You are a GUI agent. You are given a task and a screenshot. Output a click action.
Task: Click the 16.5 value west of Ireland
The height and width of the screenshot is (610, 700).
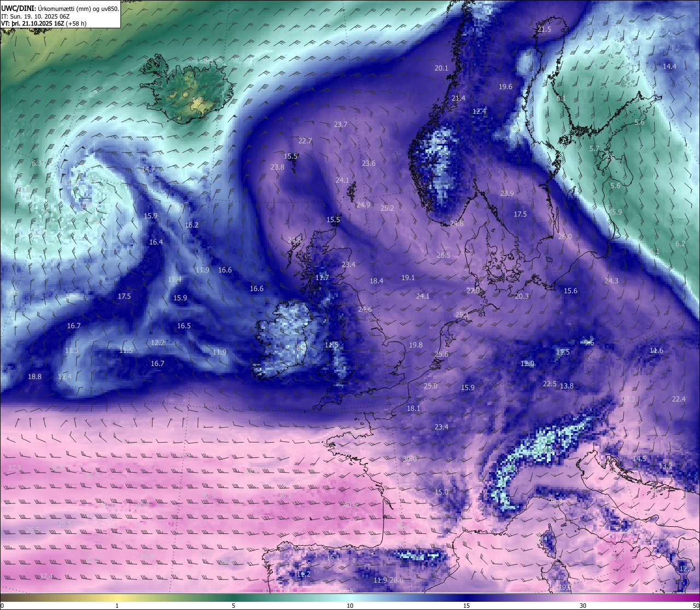[x=184, y=326]
